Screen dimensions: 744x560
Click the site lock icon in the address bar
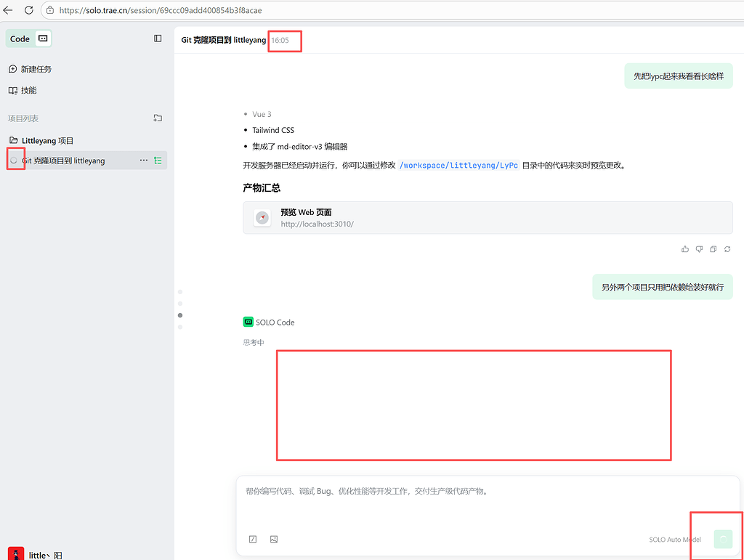(50, 10)
